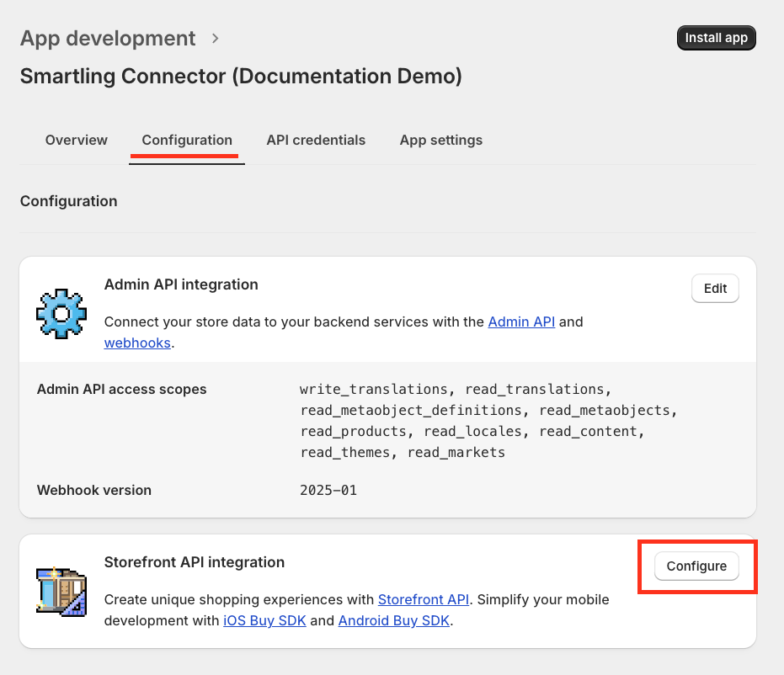Click the Storefront API integration illustration icon
The height and width of the screenshot is (675, 784).
(61, 592)
